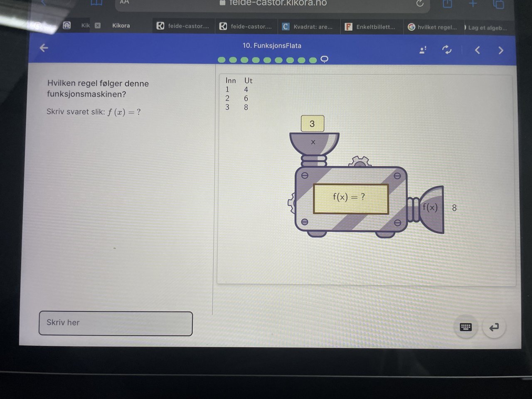Switch to the Enkeltbillett... tab
Image resolution: width=532 pixels, height=399 pixels.
coord(371,27)
